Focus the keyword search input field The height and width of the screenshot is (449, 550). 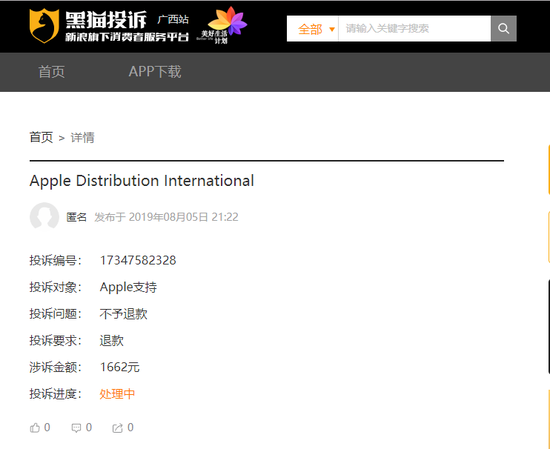[x=414, y=28]
